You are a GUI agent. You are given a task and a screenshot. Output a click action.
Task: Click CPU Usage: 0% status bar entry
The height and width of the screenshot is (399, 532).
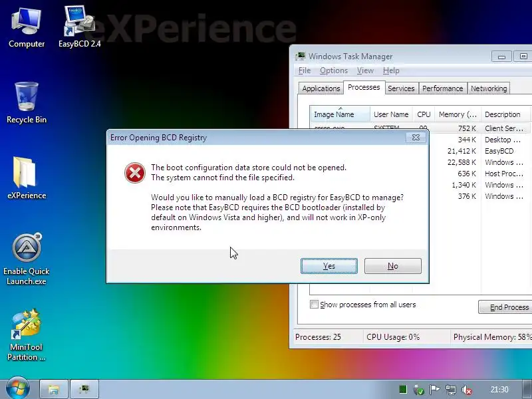pos(393,337)
